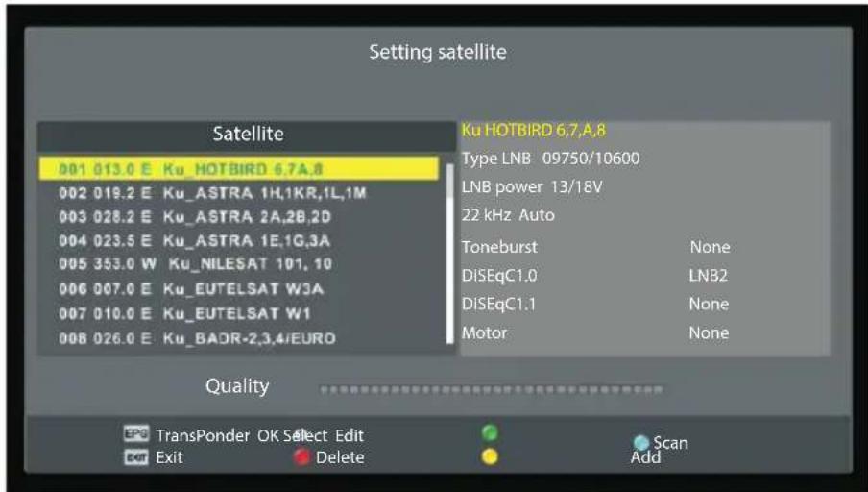Click the Add label
Screen dimensions: 868x492
[x=645, y=457]
